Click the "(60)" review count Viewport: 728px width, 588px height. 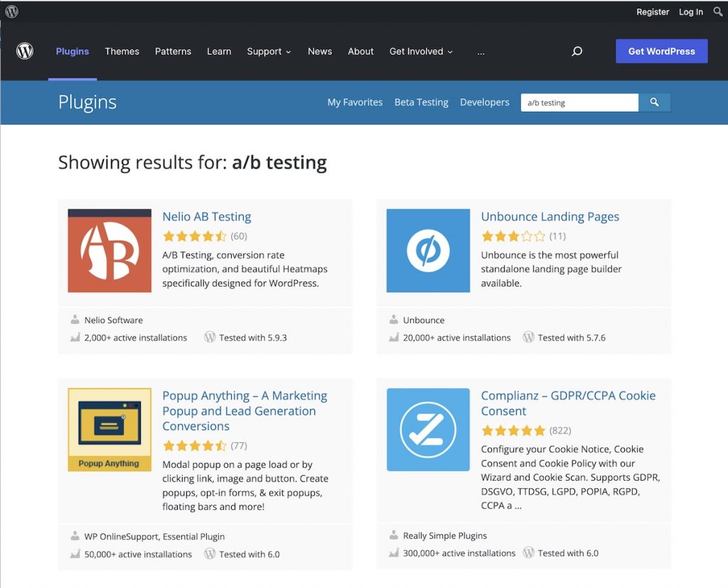point(239,236)
